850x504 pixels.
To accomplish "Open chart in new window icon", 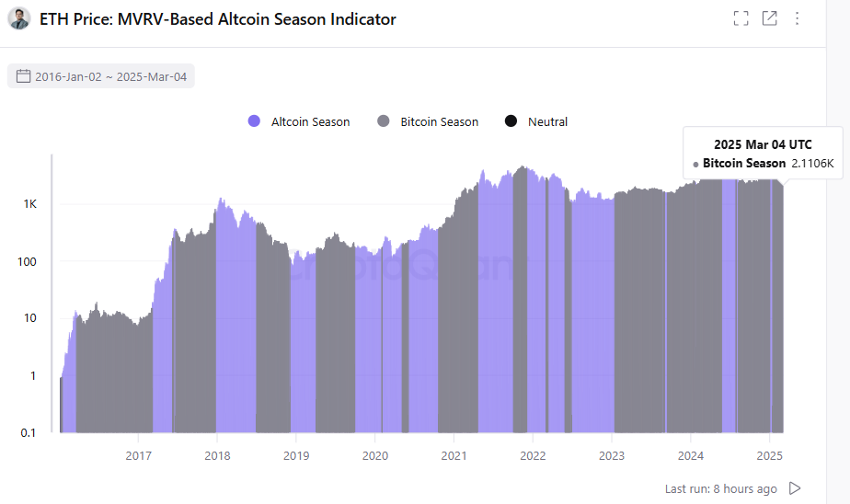I will [770, 18].
